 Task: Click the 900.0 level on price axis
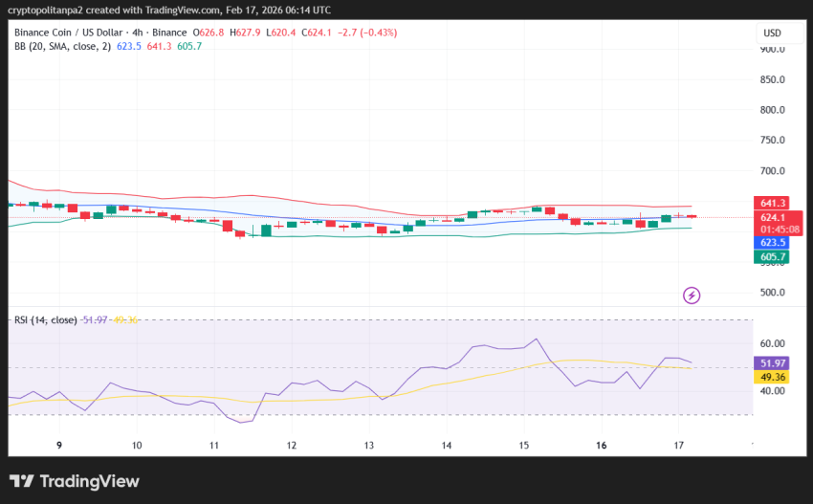coord(771,49)
